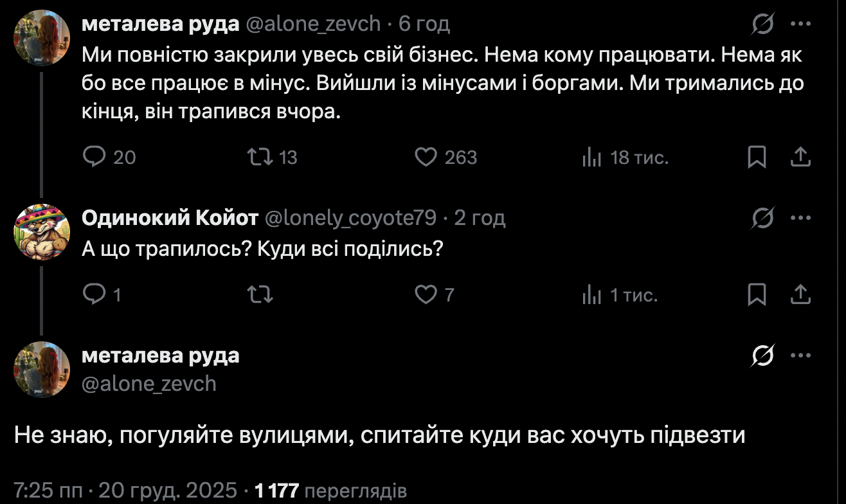Like Одинокий Койот's tweet with 7 likes

tap(426, 294)
